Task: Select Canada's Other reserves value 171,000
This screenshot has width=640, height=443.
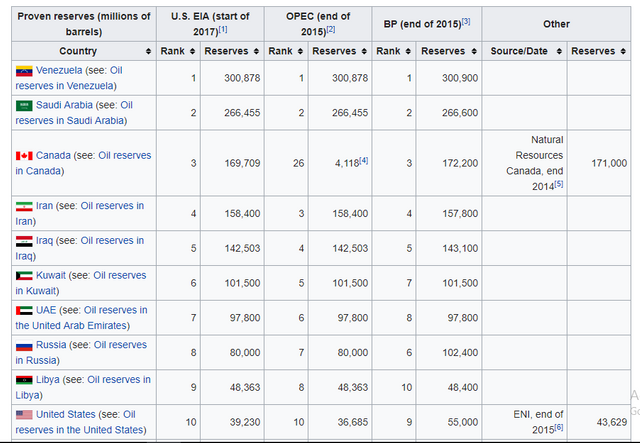Action: [x=609, y=163]
